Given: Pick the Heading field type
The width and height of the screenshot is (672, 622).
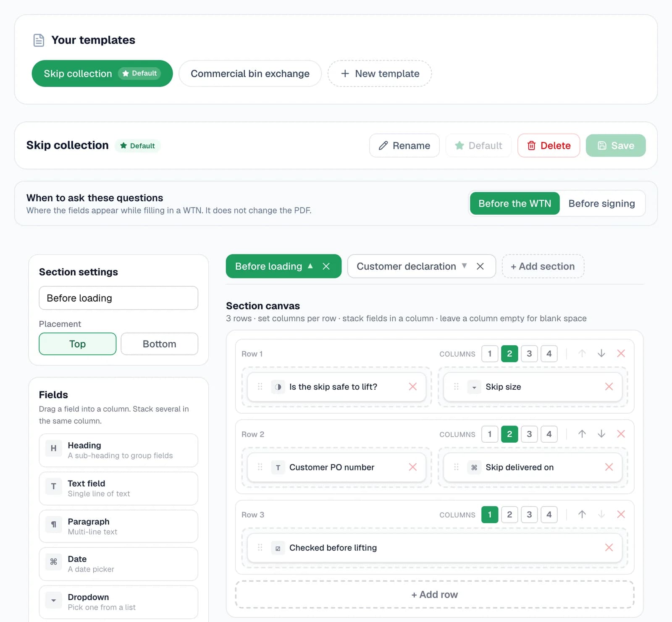Looking at the screenshot, I should (x=118, y=450).
